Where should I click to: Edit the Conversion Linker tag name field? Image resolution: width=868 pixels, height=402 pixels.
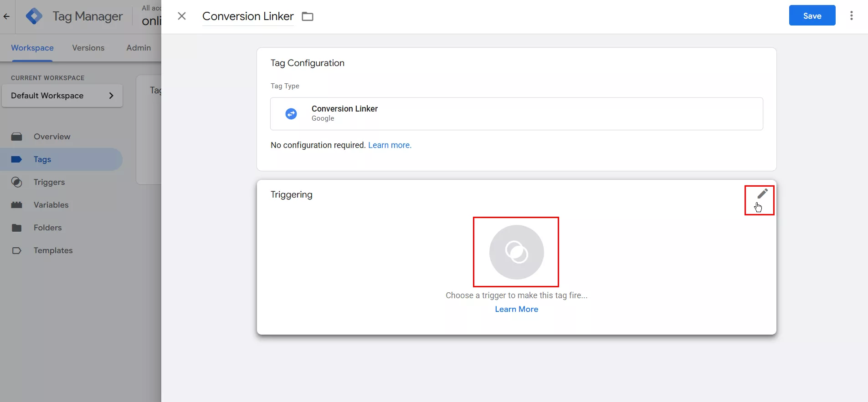pos(248,16)
